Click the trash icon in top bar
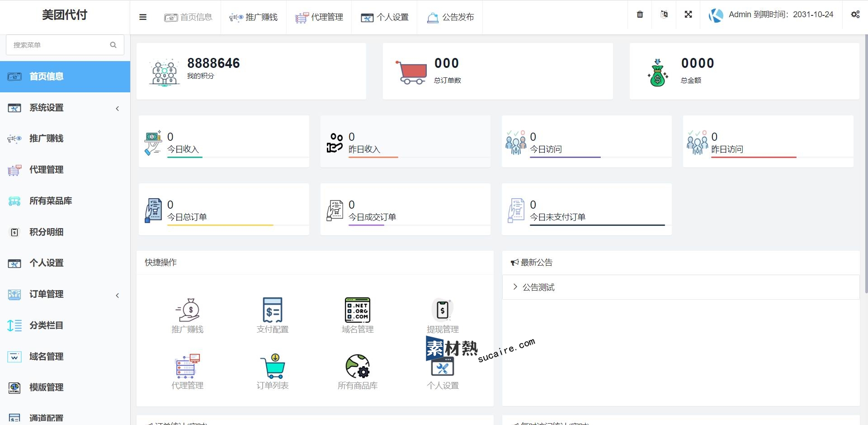 pos(640,14)
